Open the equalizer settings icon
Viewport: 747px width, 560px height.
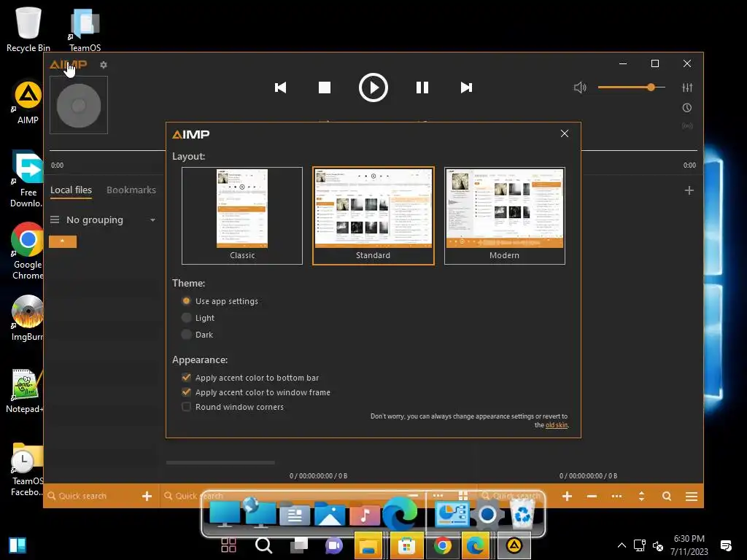[x=687, y=87]
